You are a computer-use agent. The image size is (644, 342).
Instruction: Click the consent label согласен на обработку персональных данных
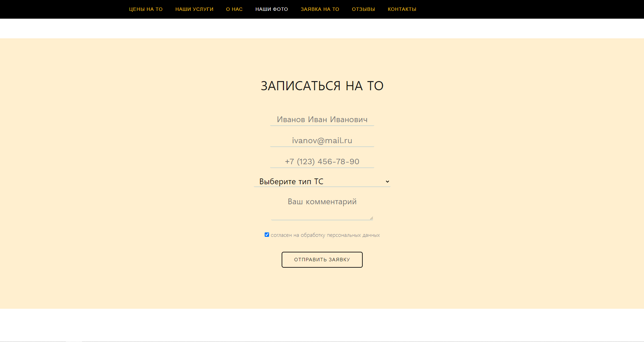coord(325,235)
